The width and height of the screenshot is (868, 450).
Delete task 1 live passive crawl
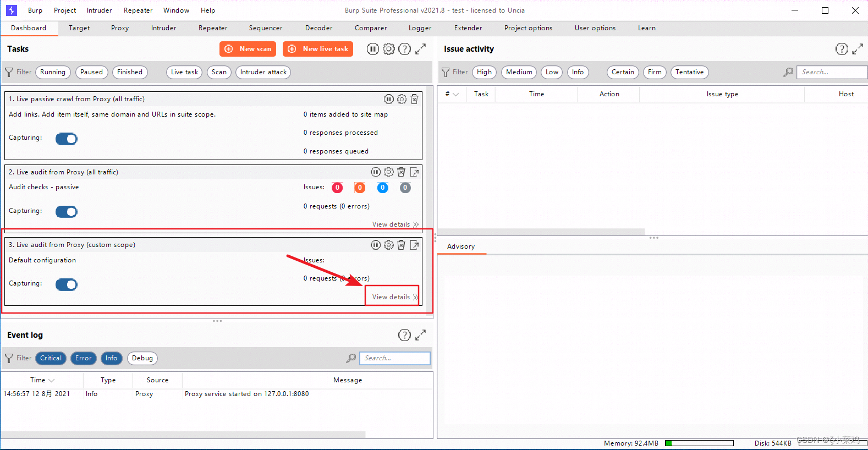tap(414, 99)
